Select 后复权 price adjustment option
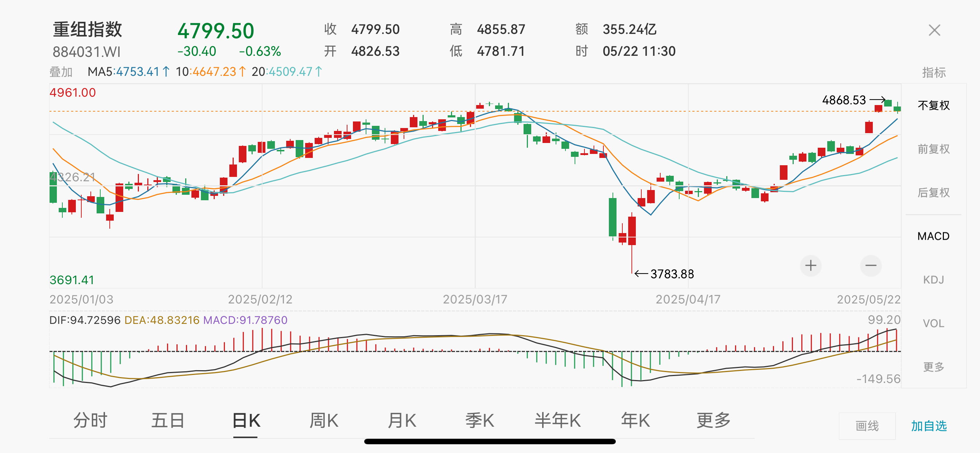The width and height of the screenshot is (980, 453). (x=934, y=193)
